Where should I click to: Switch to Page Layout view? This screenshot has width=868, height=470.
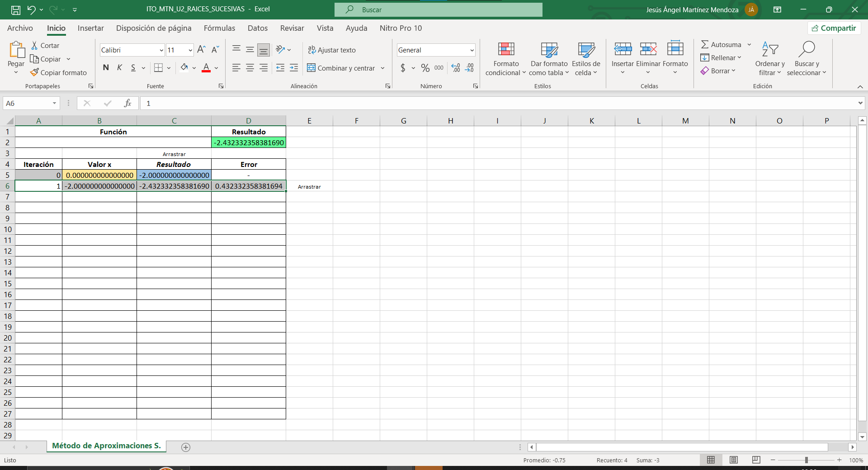point(734,460)
